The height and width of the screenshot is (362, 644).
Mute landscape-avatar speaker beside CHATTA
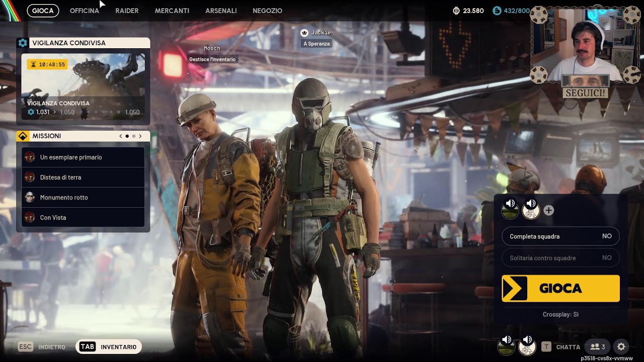tap(507, 340)
